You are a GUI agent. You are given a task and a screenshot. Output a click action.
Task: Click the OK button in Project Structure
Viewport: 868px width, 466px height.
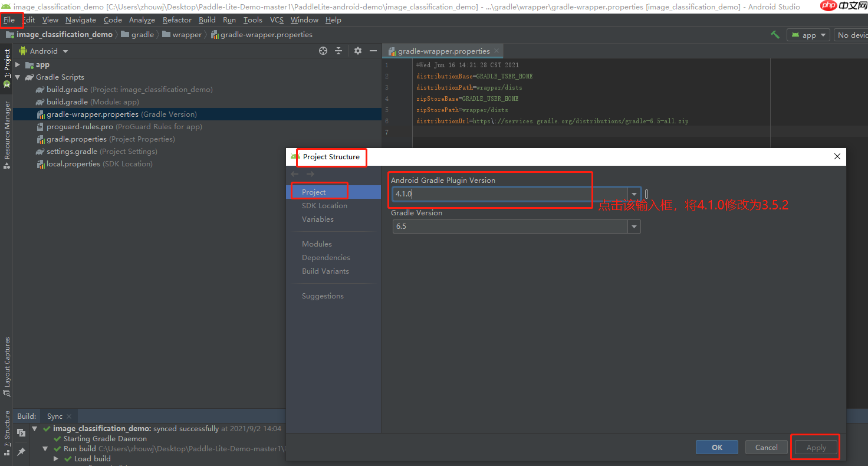coord(716,447)
